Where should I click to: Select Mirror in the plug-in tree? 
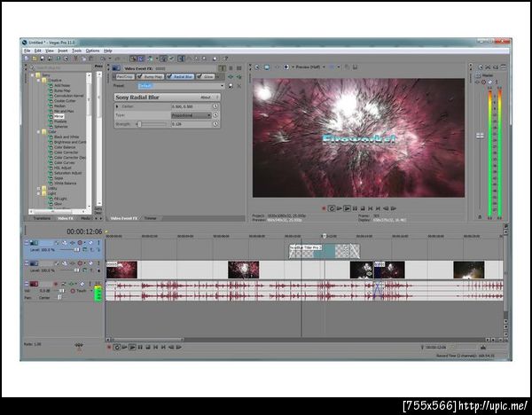(59, 116)
